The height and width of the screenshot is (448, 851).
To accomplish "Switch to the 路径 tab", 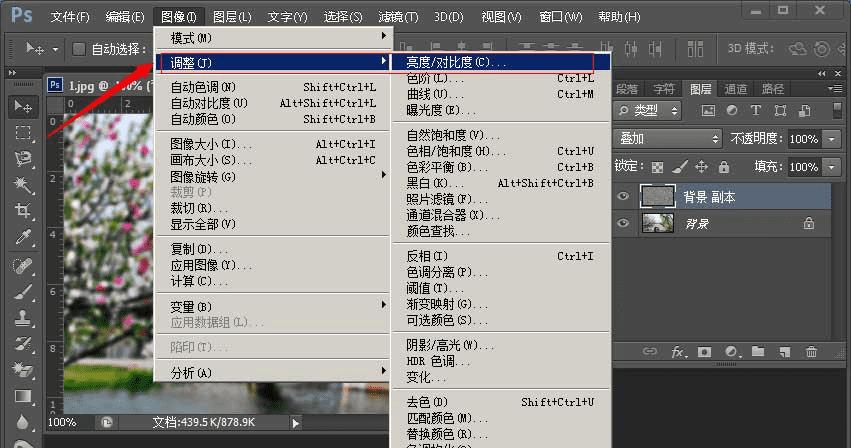I will click(x=772, y=89).
